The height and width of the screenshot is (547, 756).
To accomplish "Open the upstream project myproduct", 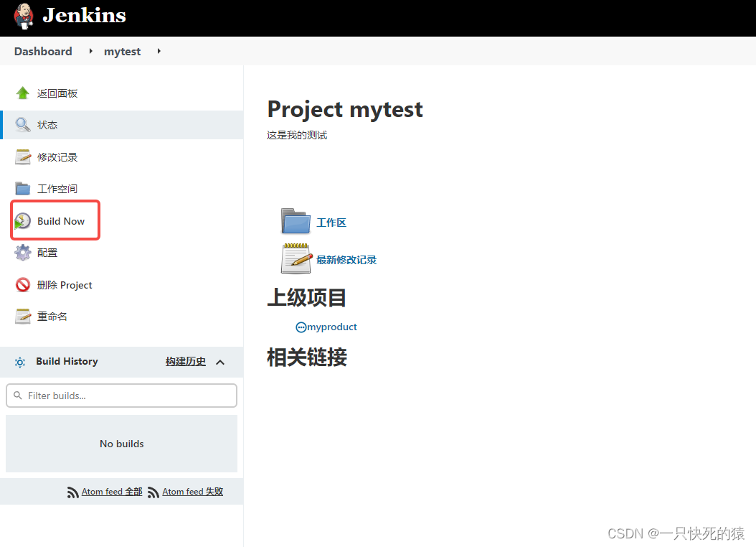I will (332, 327).
